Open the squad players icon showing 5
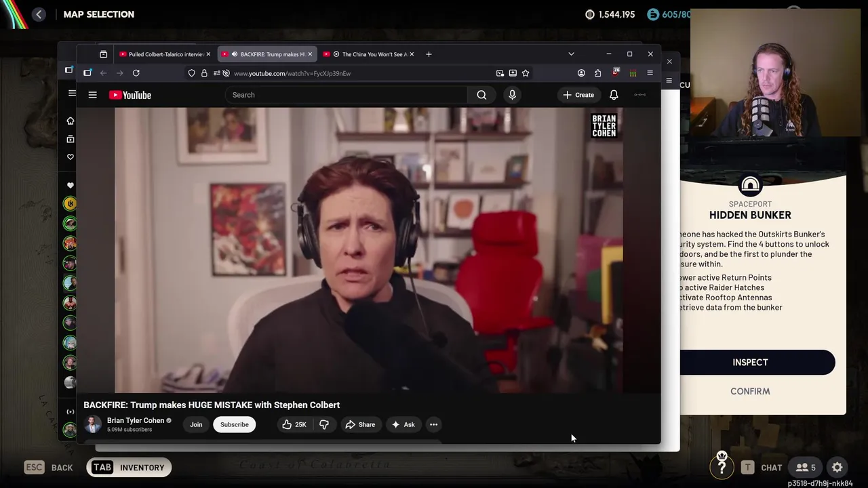This screenshot has width=868, height=488. [806, 467]
